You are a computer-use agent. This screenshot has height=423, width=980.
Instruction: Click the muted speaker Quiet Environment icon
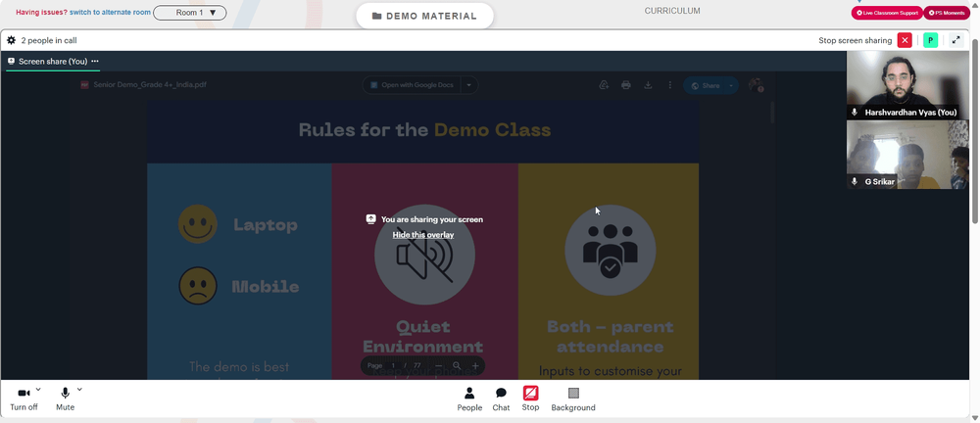point(424,255)
